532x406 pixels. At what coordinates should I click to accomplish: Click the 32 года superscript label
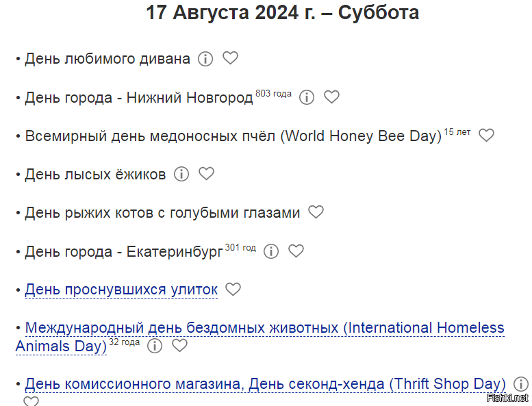pyautogui.click(x=124, y=342)
